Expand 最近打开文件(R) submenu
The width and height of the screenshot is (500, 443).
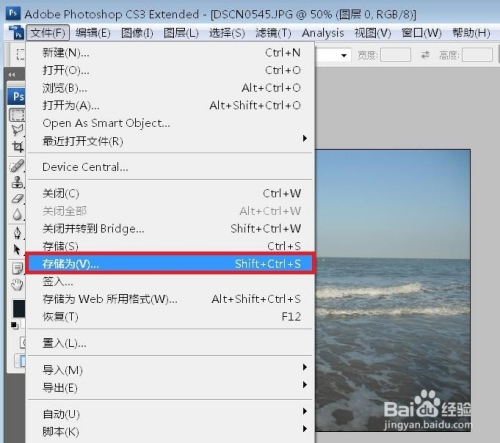[x=304, y=138]
